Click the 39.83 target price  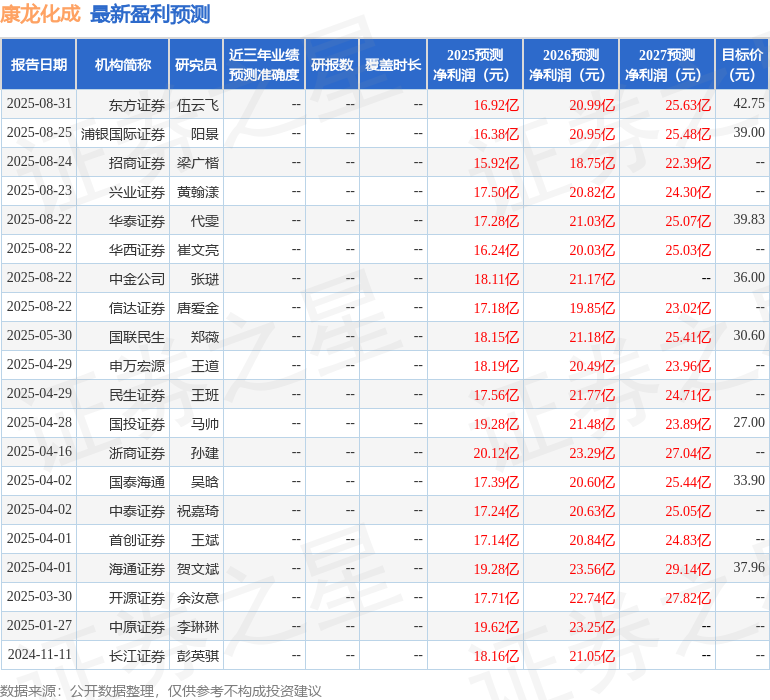(749, 219)
